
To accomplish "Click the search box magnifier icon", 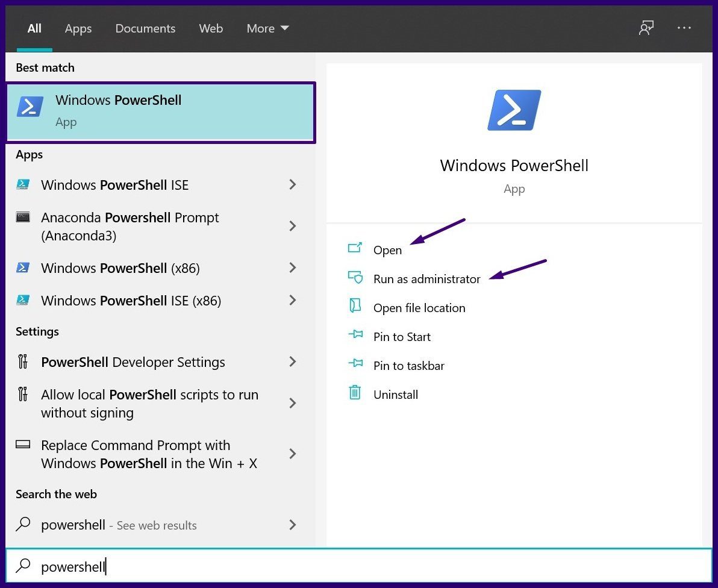I will click(x=23, y=566).
